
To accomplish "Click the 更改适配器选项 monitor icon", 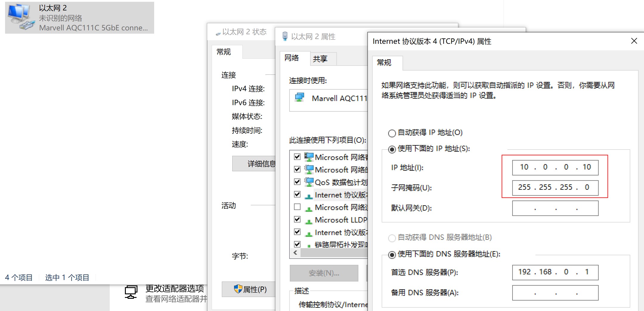I will point(131,292).
